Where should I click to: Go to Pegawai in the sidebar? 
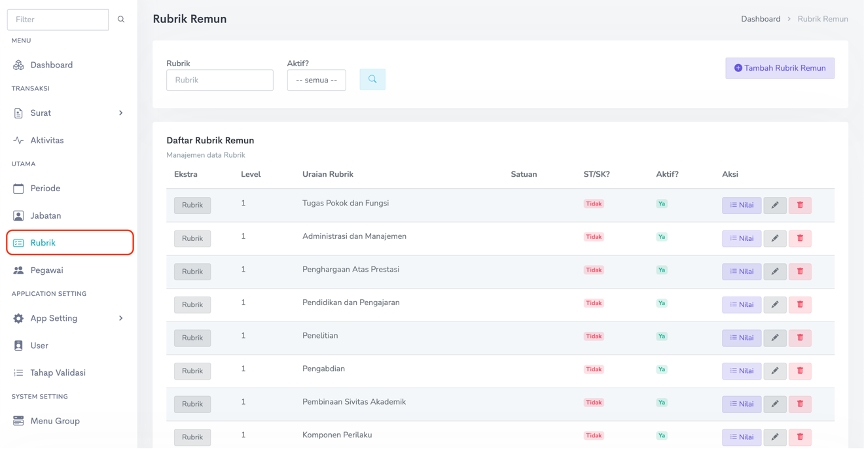pyautogui.click(x=48, y=270)
